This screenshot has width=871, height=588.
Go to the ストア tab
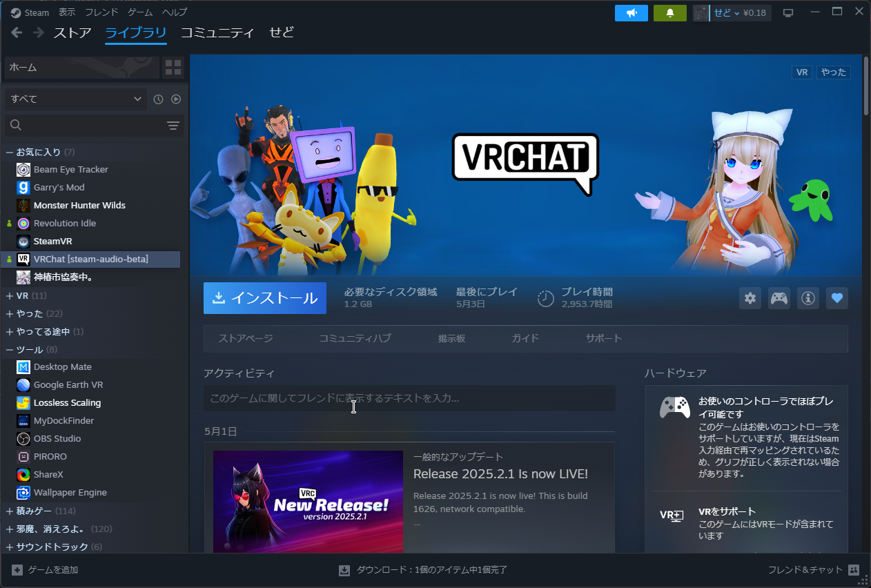(72, 33)
